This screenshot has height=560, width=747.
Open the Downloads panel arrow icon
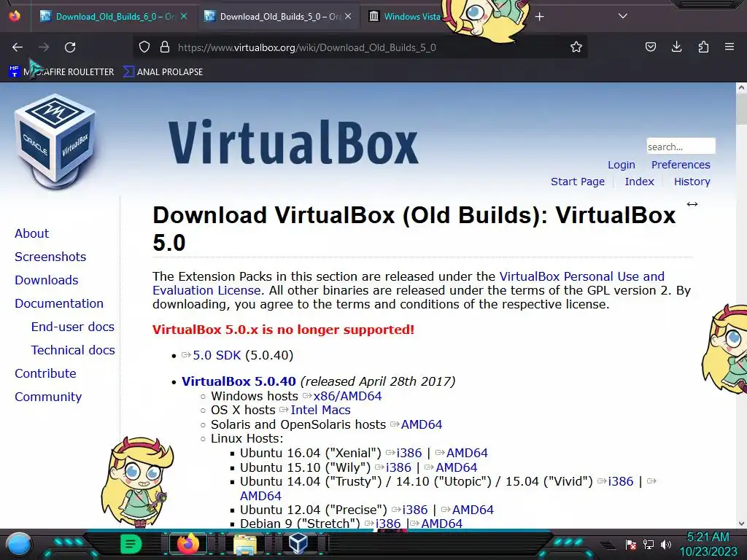point(676,47)
